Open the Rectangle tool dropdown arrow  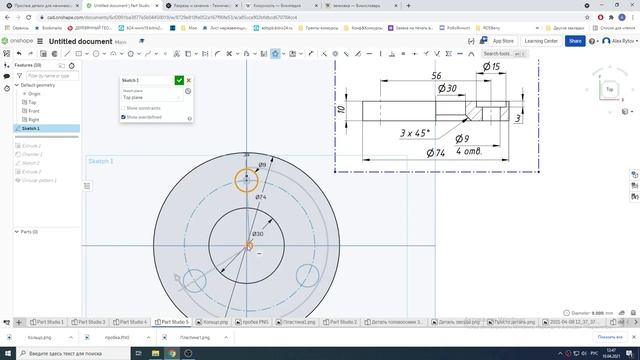tap(87, 54)
